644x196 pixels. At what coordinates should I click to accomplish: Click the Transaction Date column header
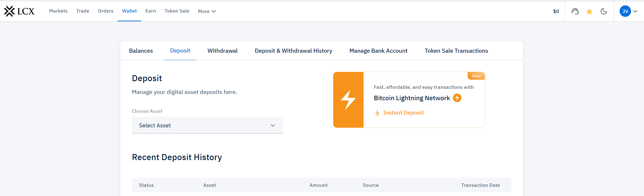click(x=480, y=185)
